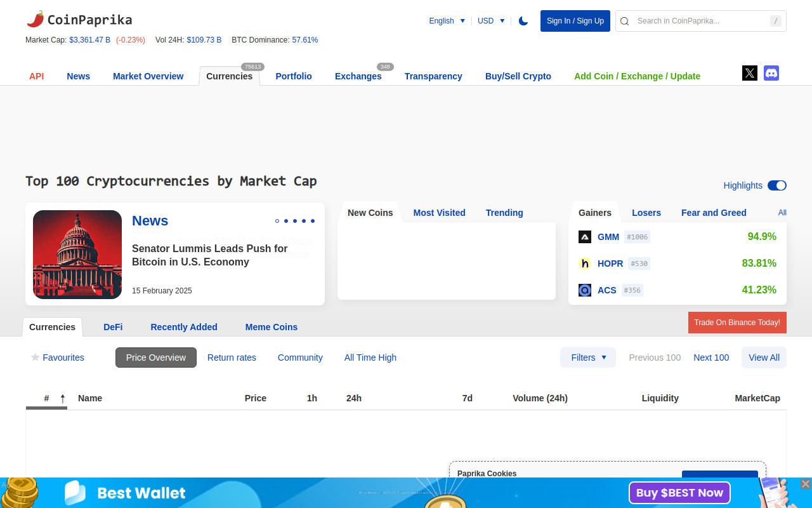
Task: Select the third news carousel dot
Action: (x=295, y=221)
